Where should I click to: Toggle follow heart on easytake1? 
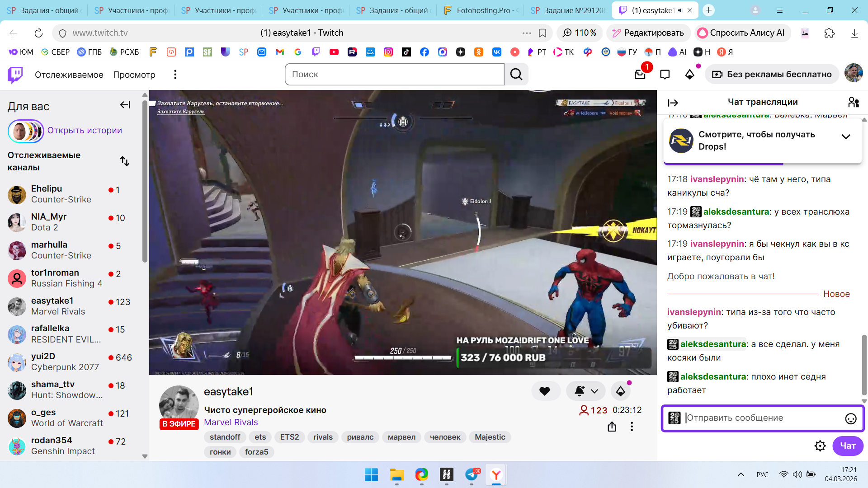click(x=545, y=391)
